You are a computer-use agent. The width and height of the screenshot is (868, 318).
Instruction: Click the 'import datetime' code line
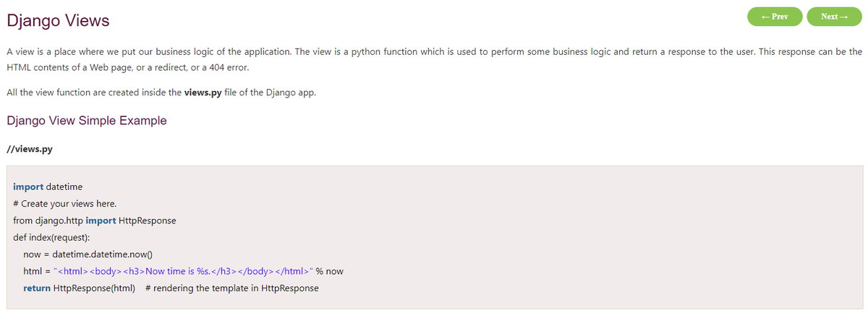pos(48,186)
